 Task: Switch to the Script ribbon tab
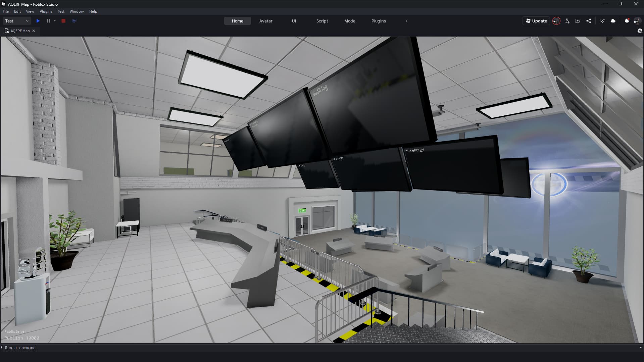pos(322,21)
